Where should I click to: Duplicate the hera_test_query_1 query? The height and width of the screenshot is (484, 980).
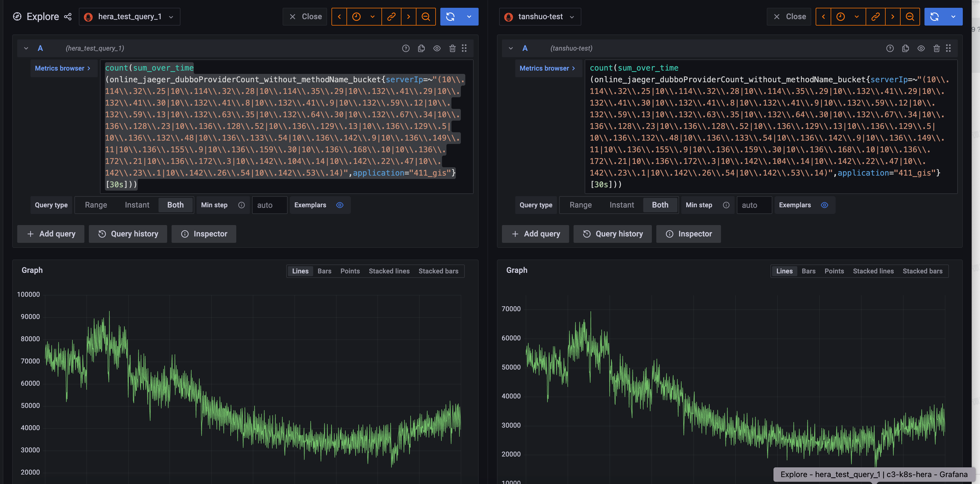[421, 48]
